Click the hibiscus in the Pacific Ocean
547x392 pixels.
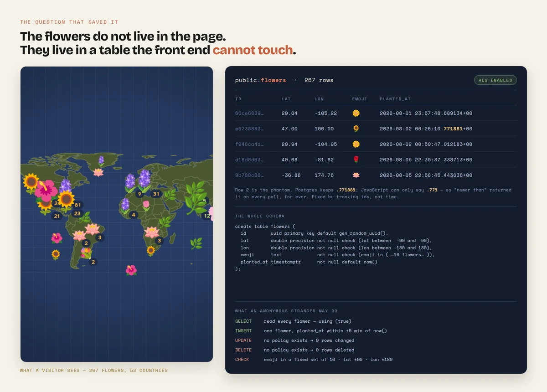[x=57, y=238]
